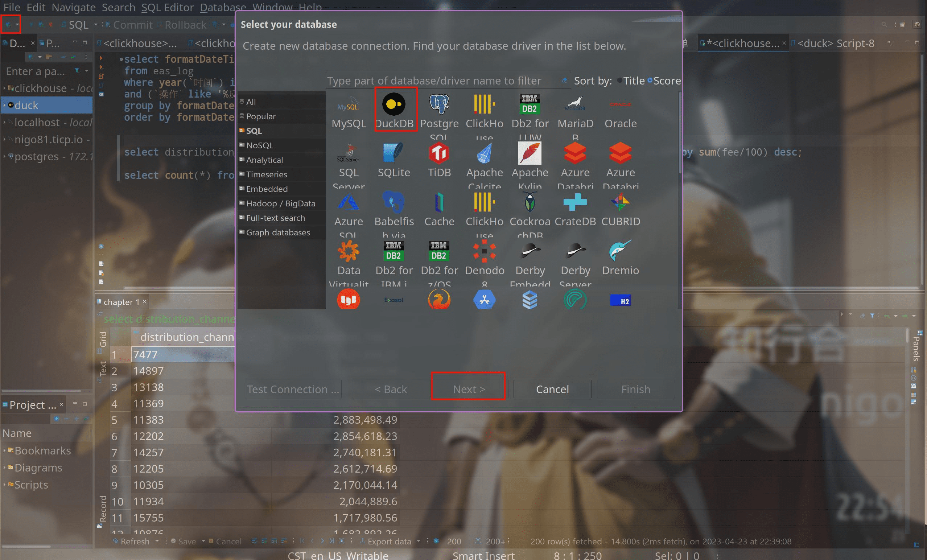Choose the Babelfish driver icon
Screen dimensions: 927x560
pos(394,202)
